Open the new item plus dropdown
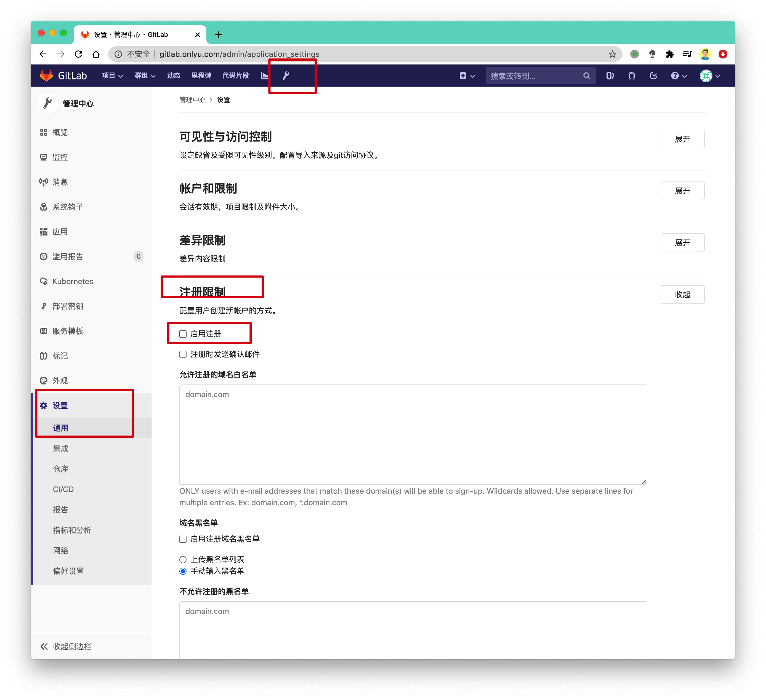 (467, 76)
